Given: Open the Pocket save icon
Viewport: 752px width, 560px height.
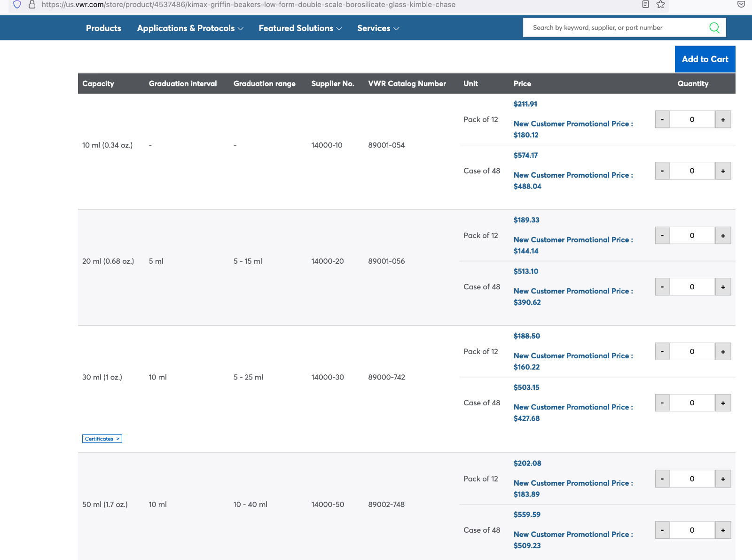Looking at the screenshot, I should coord(741,5).
